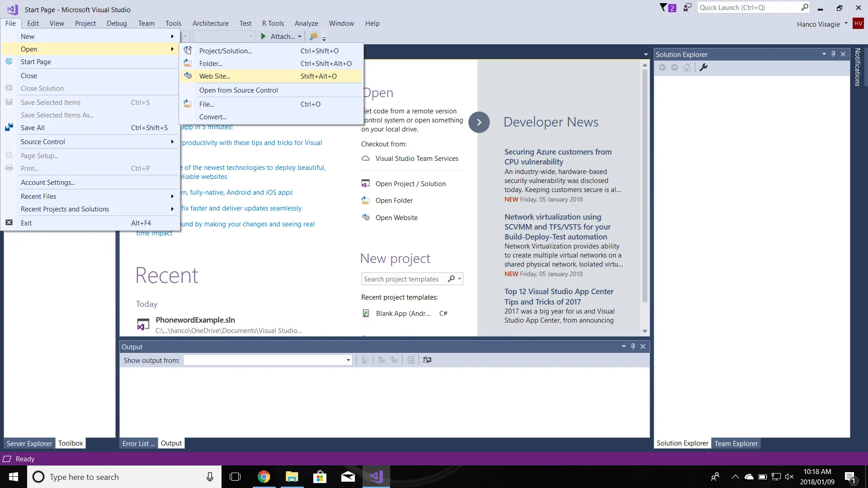Image resolution: width=868 pixels, height=488 pixels.
Task: Click the send feedback icon in title bar
Action: point(687,8)
